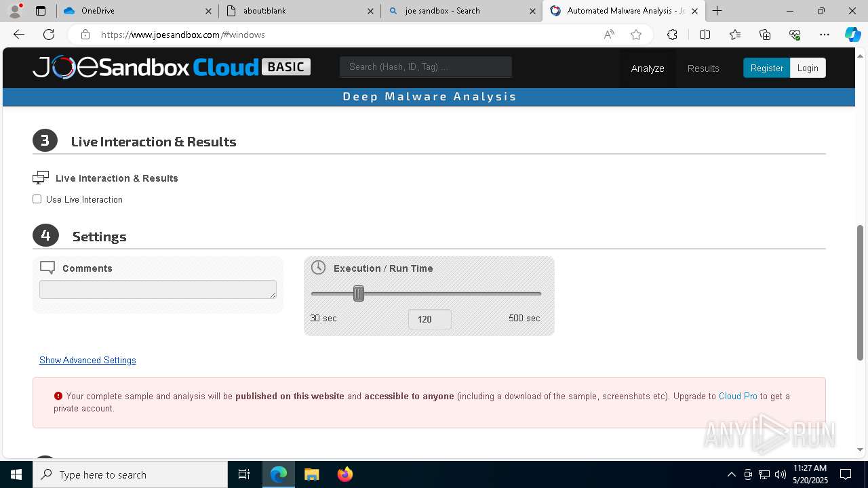Open the Analyze menu item
Screen dimensions: 868x488
click(x=648, y=68)
